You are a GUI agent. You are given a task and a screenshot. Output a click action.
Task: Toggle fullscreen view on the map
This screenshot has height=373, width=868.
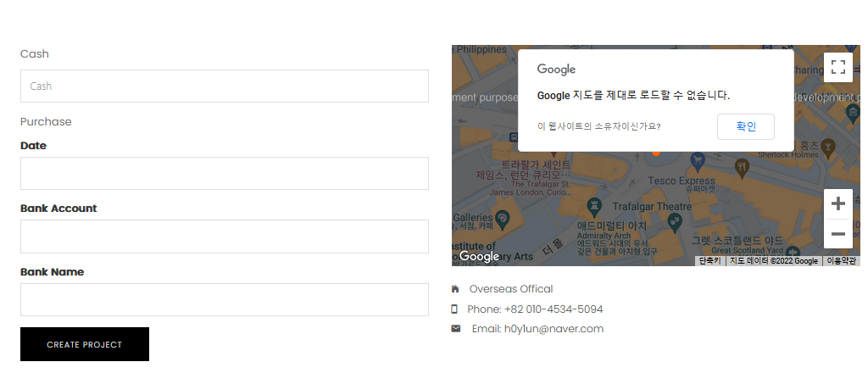[838, 68]
